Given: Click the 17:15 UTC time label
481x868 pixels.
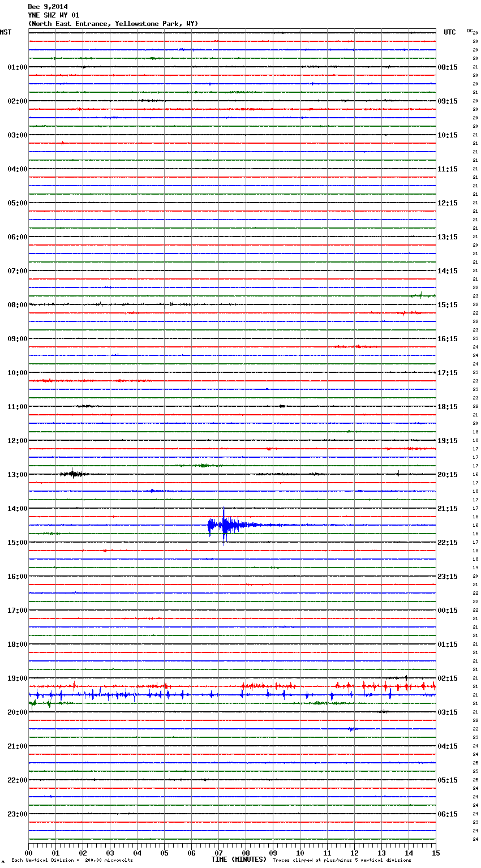Looking at the screenshot, I should [x=448, y=373].
